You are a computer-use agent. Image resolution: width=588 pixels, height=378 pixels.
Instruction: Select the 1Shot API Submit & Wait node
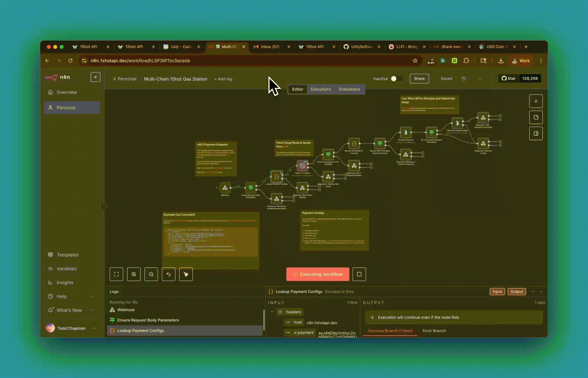pos(457,123)
